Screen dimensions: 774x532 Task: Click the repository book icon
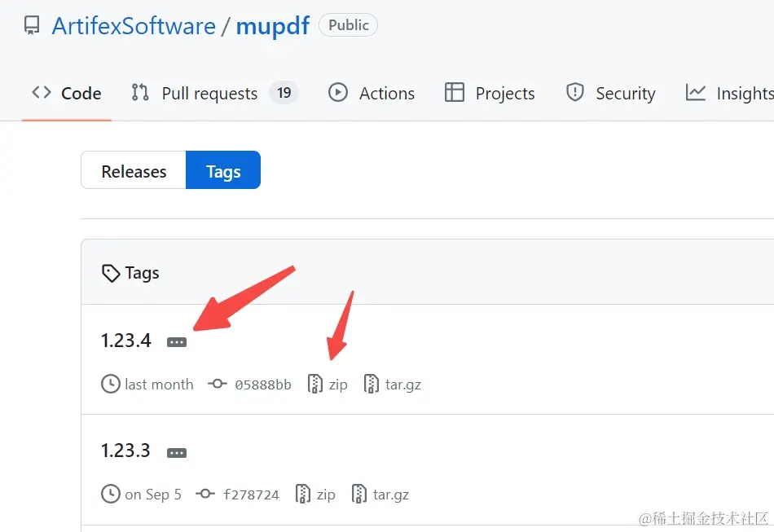[x=32, y=25]
